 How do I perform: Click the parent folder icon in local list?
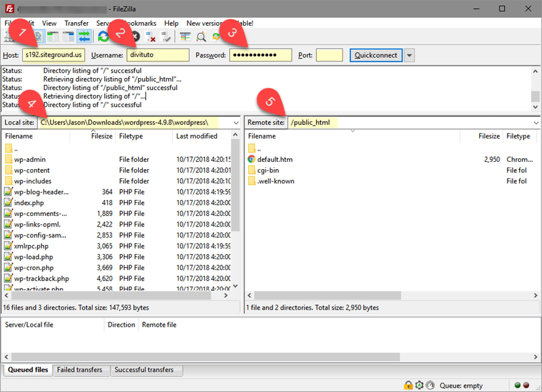coord(9,148)
